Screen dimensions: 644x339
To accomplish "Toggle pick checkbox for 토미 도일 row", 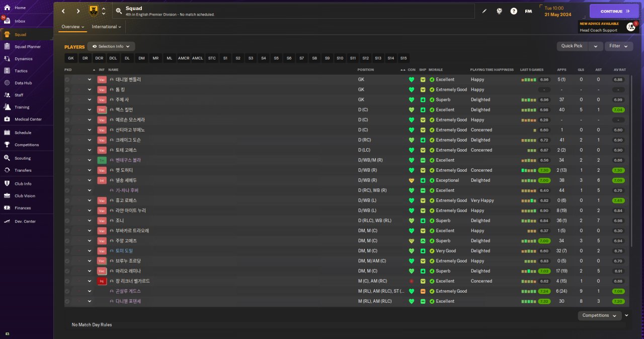I will 67,251.
